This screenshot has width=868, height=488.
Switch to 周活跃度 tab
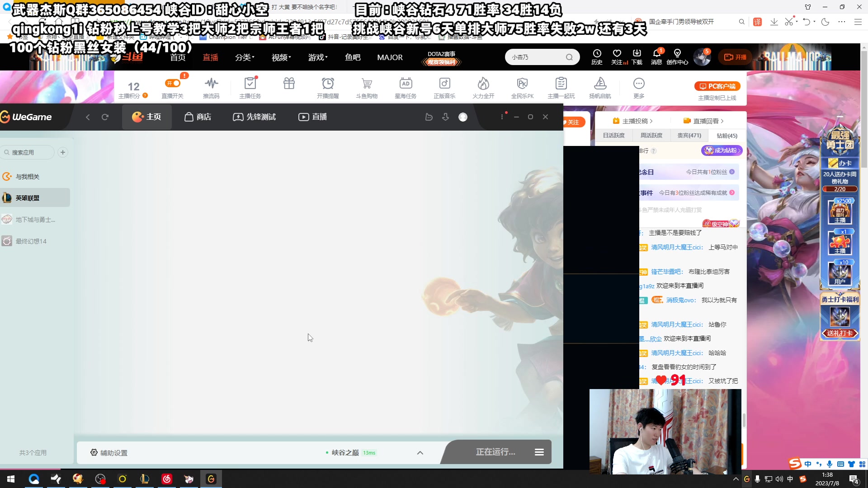point(651,136)
